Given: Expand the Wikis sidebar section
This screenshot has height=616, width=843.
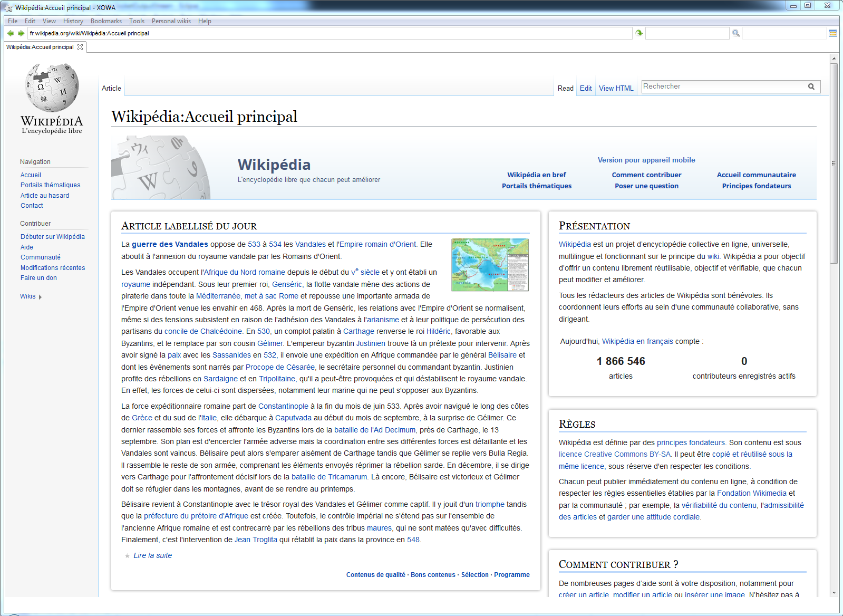Looking at the screenshot, I should 31,296.
